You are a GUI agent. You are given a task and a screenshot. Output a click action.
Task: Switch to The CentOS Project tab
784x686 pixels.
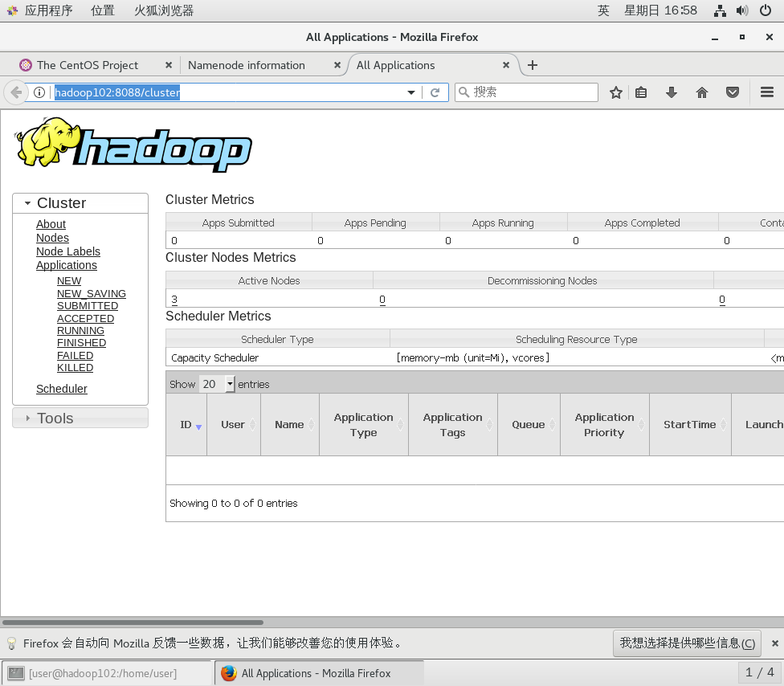point(87,65)
